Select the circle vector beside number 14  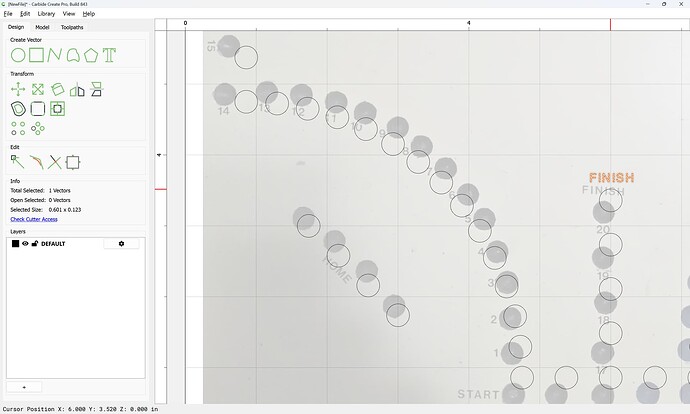246,102
